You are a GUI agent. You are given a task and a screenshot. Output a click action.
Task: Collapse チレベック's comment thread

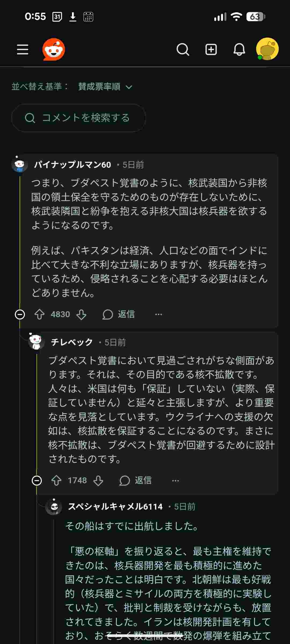tap(37, 480)
